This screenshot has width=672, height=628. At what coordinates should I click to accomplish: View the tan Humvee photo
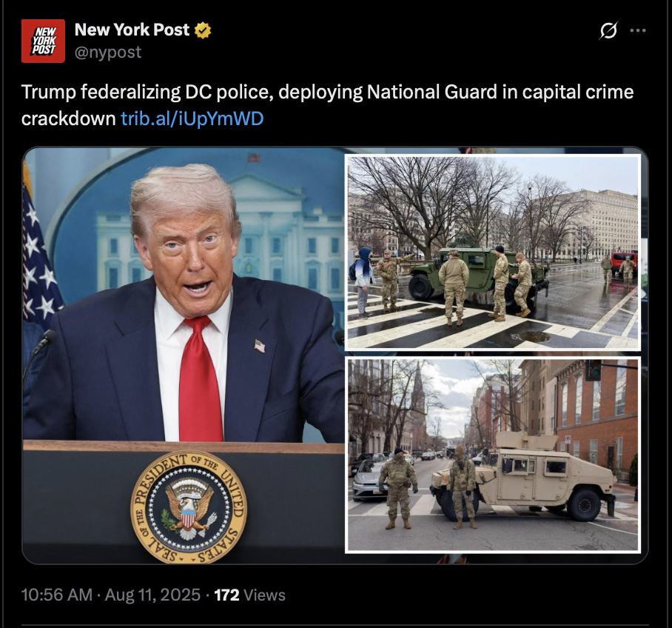point(492,455)
